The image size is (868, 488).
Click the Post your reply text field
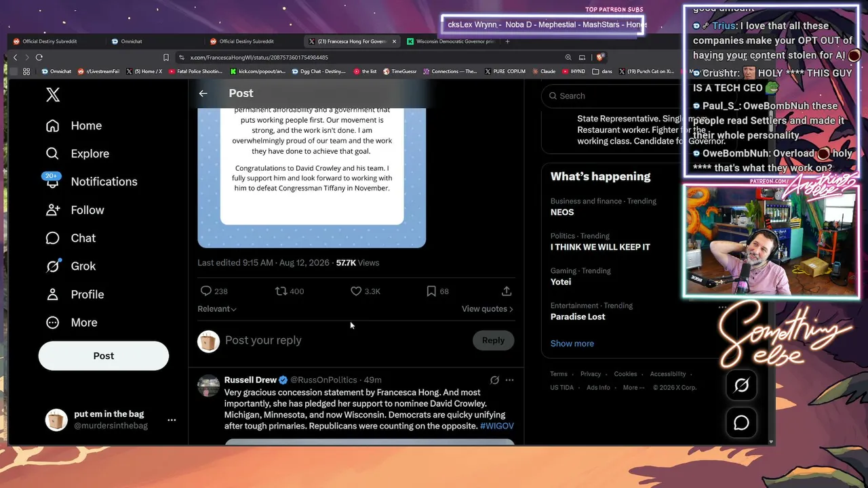point(346,340)
